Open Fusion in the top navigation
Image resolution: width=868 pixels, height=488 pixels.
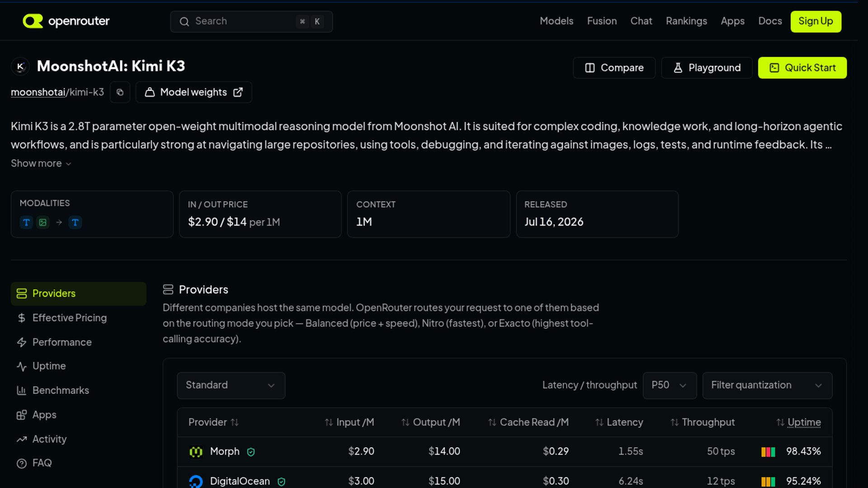tap(602, 21)
